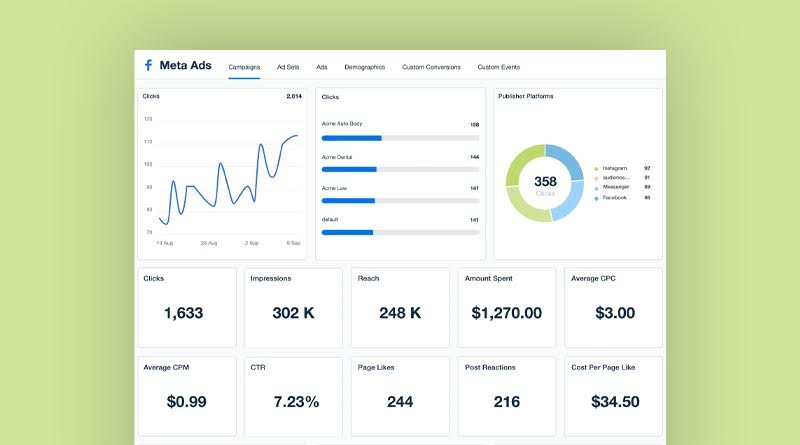Click the Acme Law label
The image size is (800, 445).
click(334, 188)
